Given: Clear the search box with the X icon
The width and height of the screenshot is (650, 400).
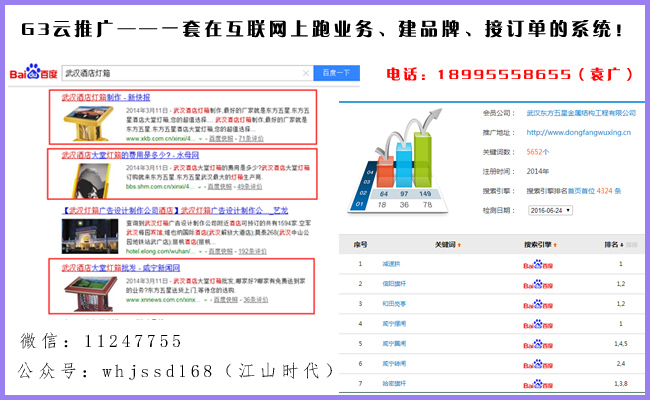Looking at the screenshot, I should click(x=304, y=73).
